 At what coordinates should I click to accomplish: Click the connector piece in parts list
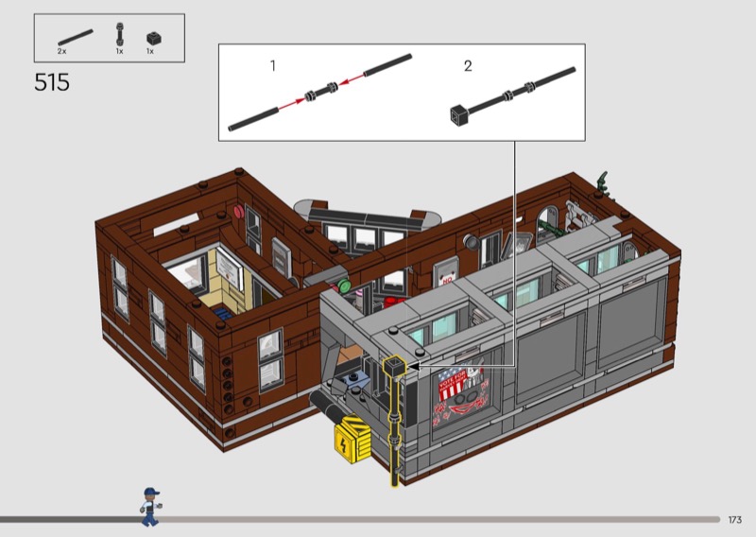pos(119,36)
